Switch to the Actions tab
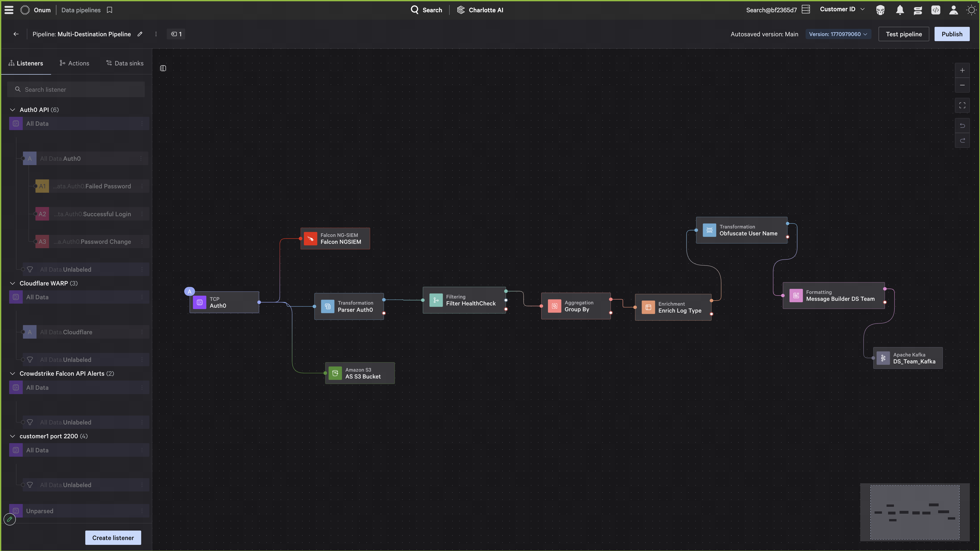Screen dimensions: 980x551 (x=74, y=63)
